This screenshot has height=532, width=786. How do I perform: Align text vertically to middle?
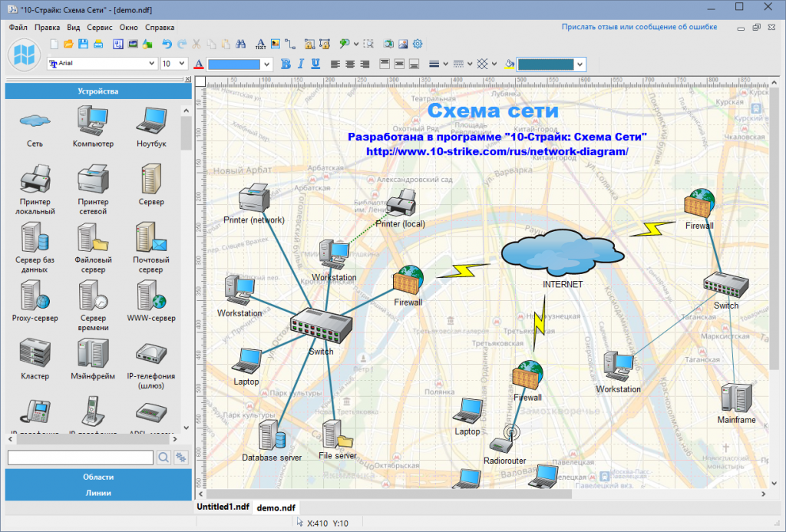click(x=399, y=64)
